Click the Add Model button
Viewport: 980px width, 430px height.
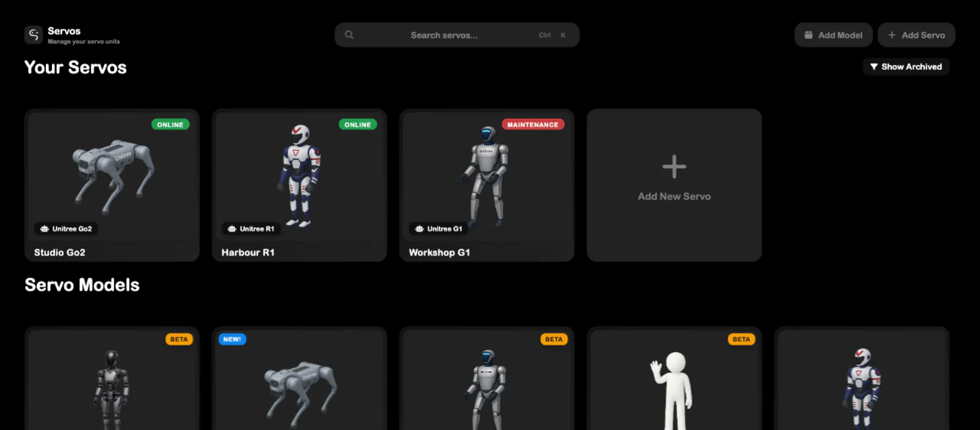coord(834,35)
